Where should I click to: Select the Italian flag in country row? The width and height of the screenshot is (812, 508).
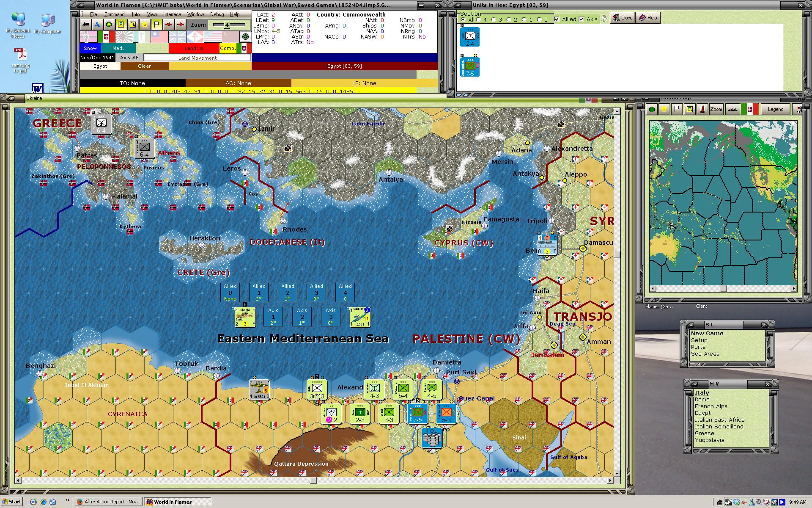107,37
